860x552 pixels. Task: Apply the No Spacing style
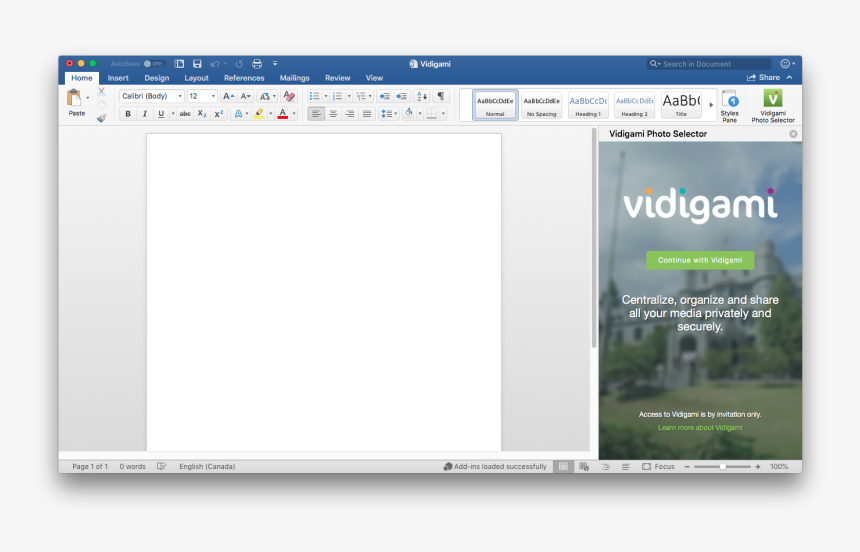(x=541, y=105)
